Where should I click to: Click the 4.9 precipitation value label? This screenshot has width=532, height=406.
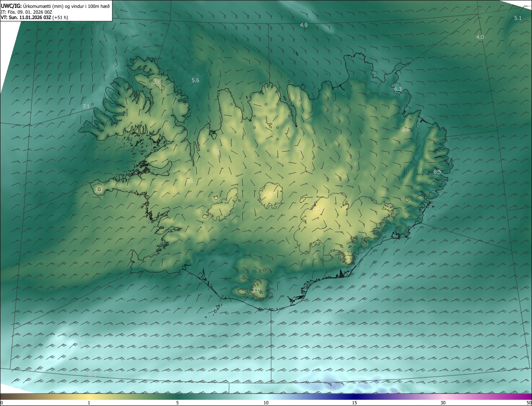click(x=304, y=25)
